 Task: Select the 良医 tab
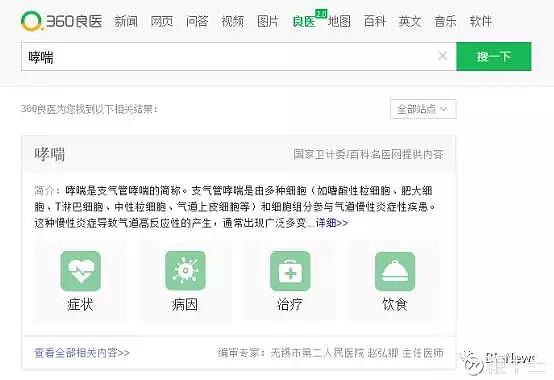[x=304, y=22]
